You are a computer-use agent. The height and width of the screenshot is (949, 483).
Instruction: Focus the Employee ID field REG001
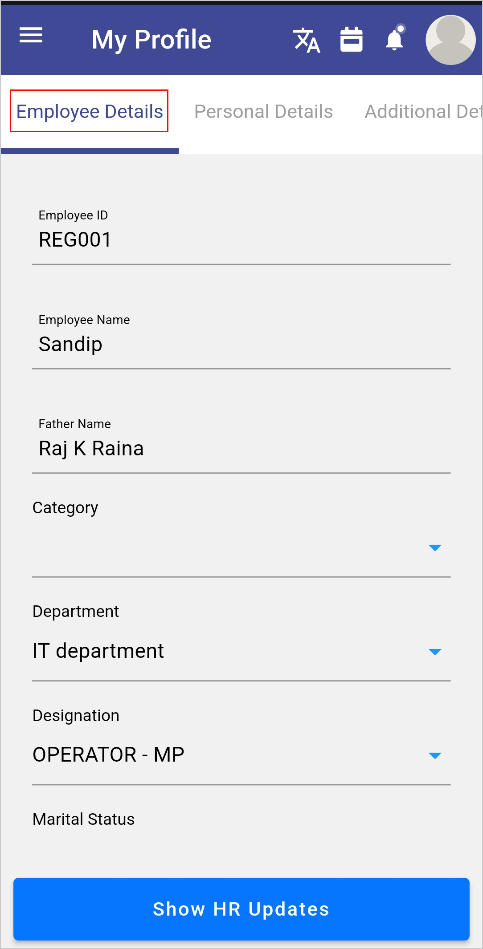point(242,234)
